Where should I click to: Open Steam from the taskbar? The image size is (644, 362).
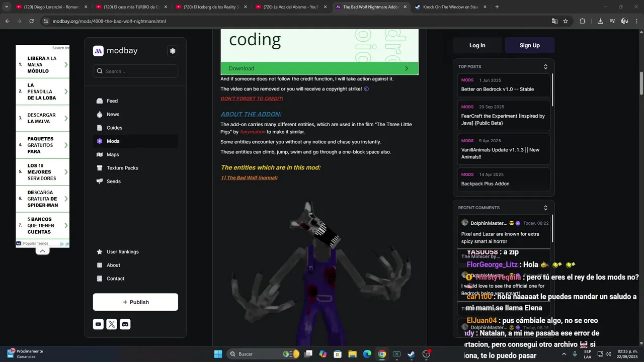point(411,354)
